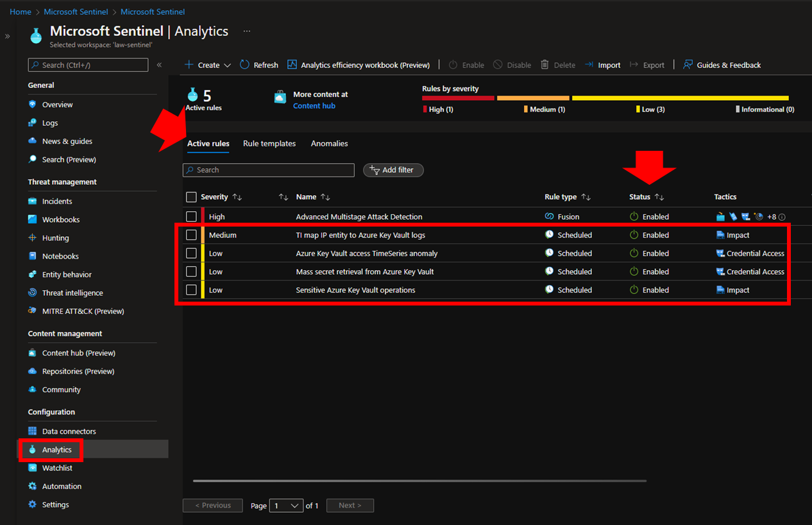Viewport: 812px width, 525px height.
Task: Open the Overview page icon
Action: [33, 105]
